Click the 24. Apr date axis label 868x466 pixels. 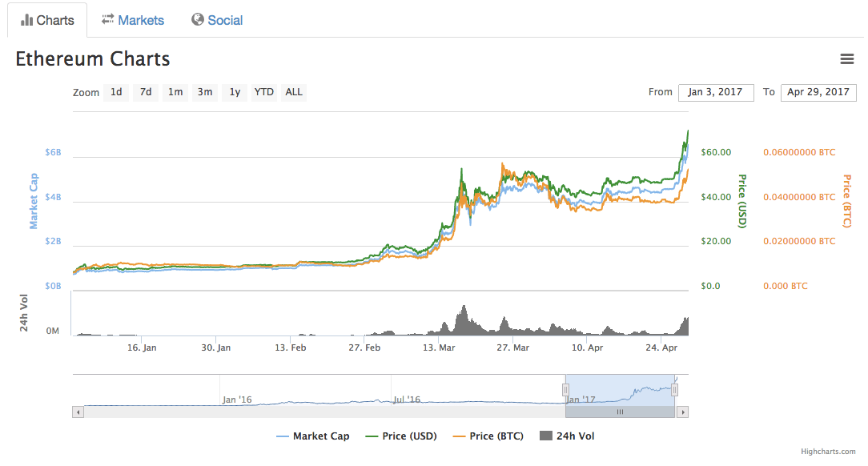(x=661, y=347)
